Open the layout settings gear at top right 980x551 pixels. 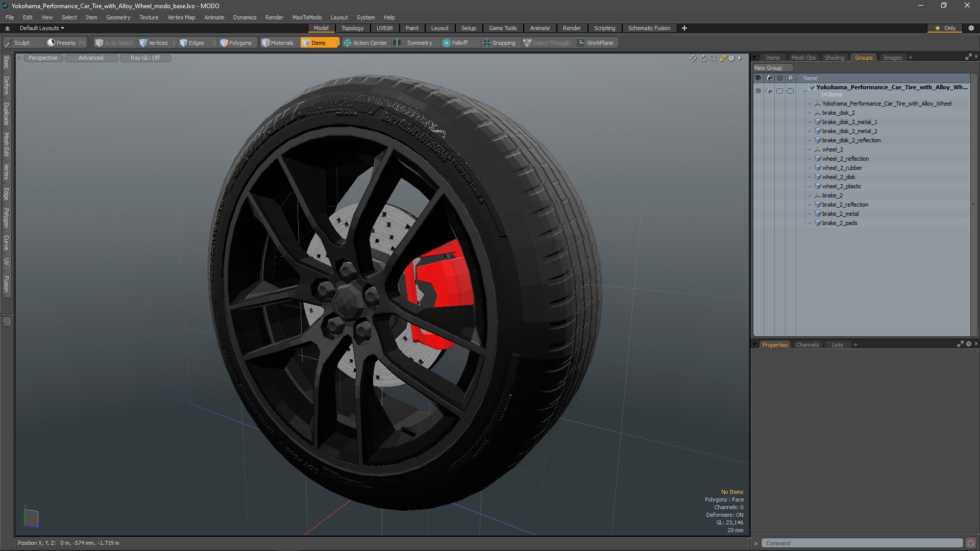tap(971, 28)
